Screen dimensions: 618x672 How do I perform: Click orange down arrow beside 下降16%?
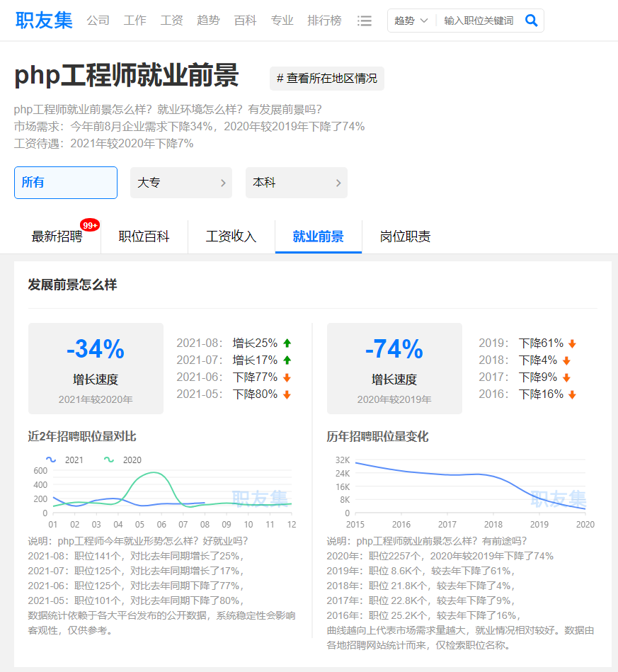572,395
